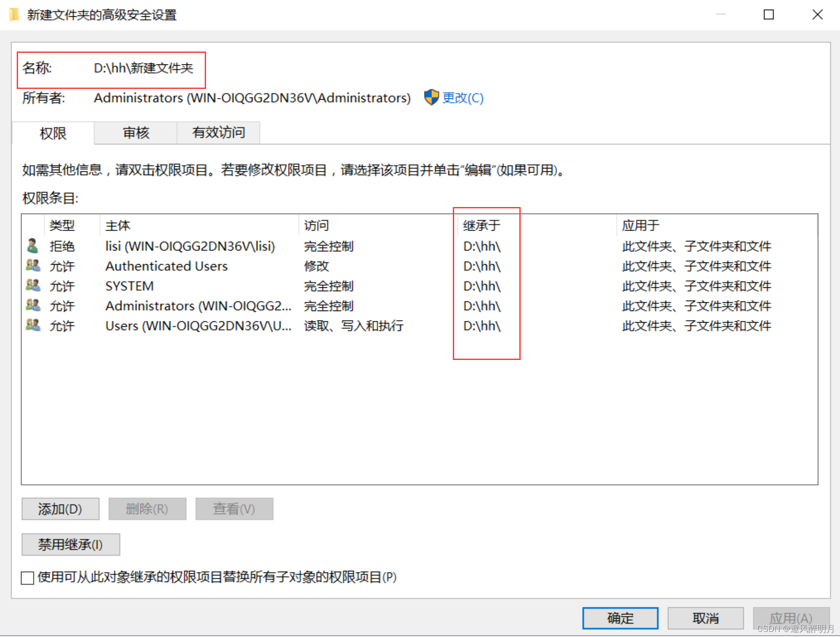The image size is (840, 637).
Task: Select the 权限 tab
Action: (53, 134)
